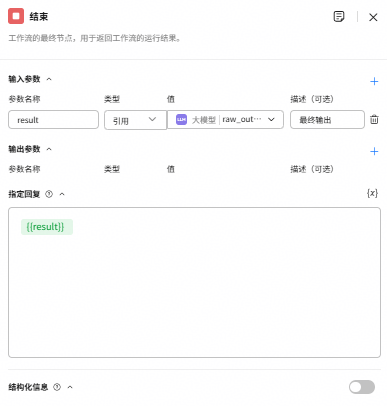Viewport: 387px width, 406px height.
Task: Collapse the 输入参数 section
Action: pos(49,79)
